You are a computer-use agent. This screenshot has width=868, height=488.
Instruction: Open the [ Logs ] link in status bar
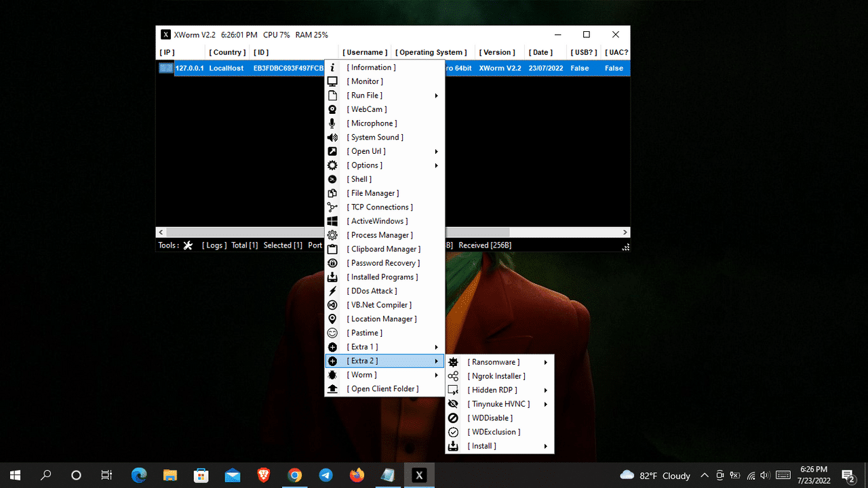click(x=214, y=245)
